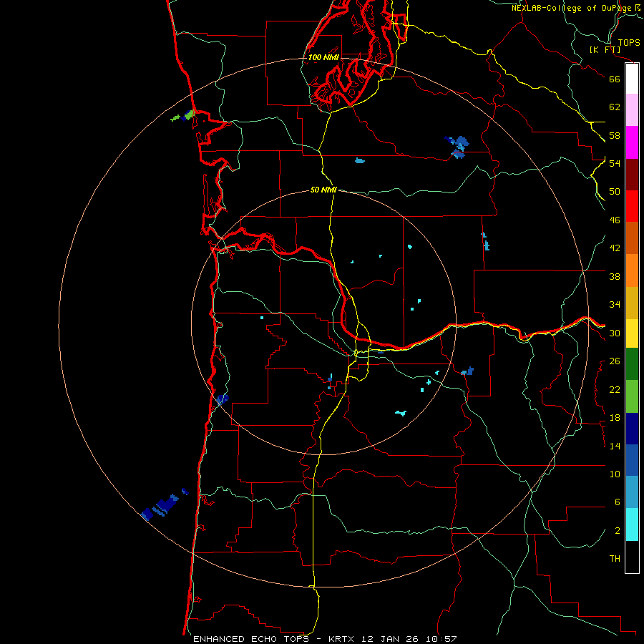Image resolution: width=644 pixels, height=644 pixels.
Task: Click the legend value 14
Action: (615, 446)
